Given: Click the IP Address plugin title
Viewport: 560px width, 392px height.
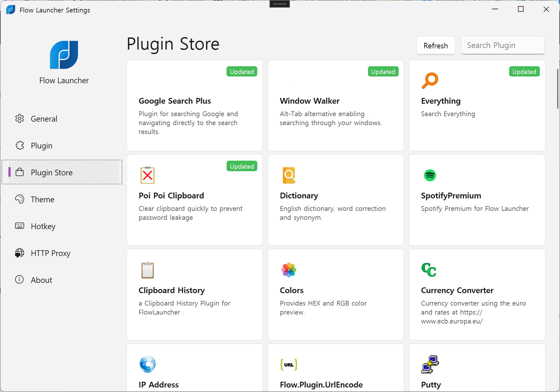Looking at the screenshot, I should click(x=158, y=385).
